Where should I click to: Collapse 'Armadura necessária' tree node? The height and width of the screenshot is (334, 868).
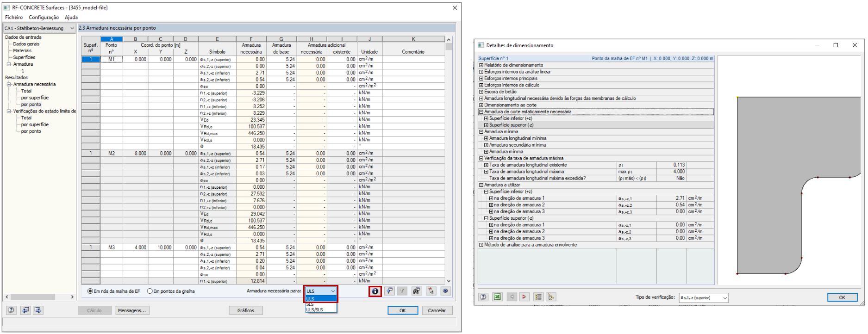[x=9, y=84]
